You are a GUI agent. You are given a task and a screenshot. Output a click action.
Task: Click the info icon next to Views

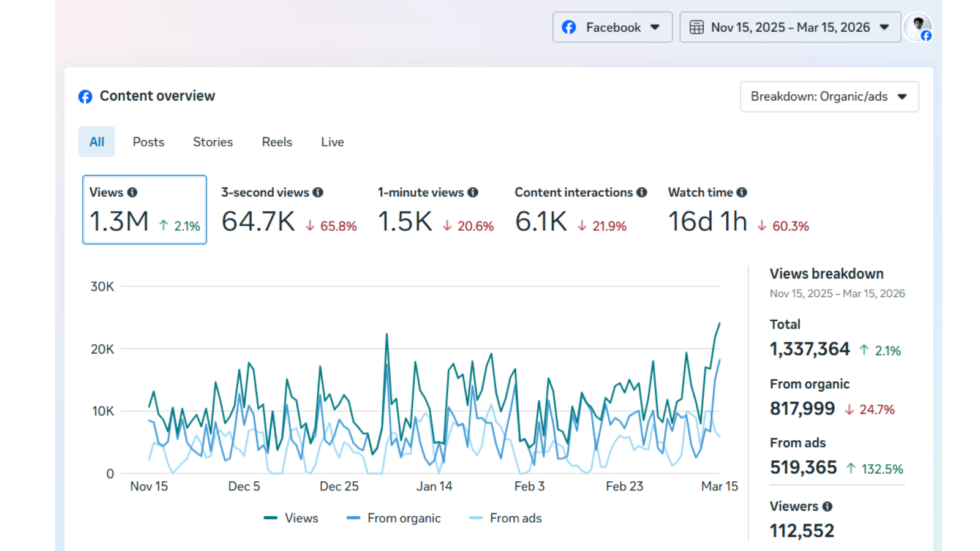132,192
